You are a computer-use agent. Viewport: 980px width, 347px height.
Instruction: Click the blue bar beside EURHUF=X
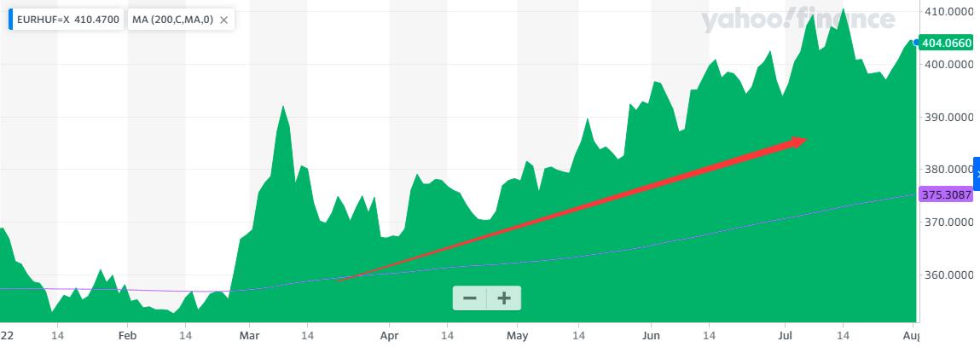point(11,19)
